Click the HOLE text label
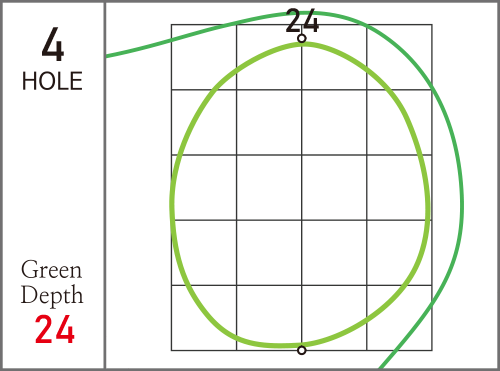The height and width of the screenshot is (371, 500). 52,81
